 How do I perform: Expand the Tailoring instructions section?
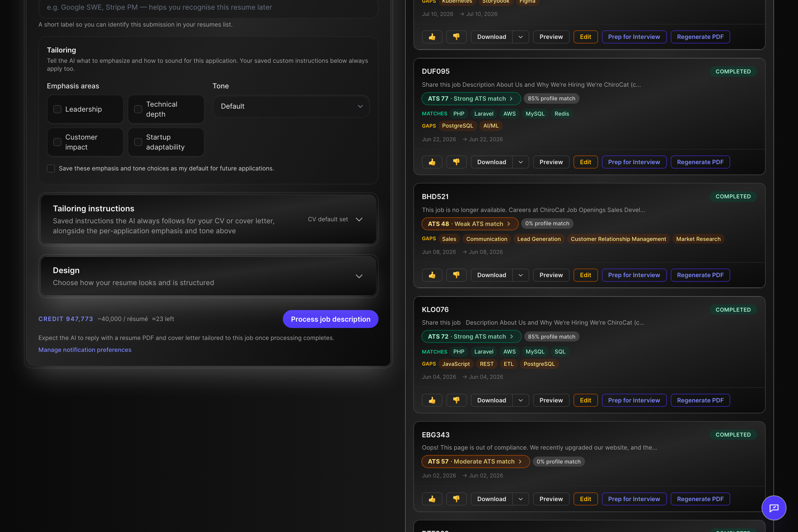[208, 219]
